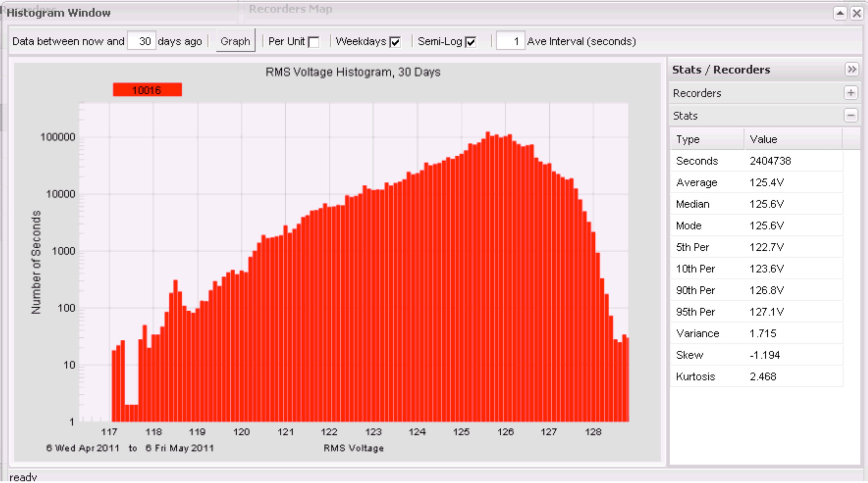Viewport: 868px width, 483px height.
Task: Click the Histogram Window title bar
Action: click(58, 12)
